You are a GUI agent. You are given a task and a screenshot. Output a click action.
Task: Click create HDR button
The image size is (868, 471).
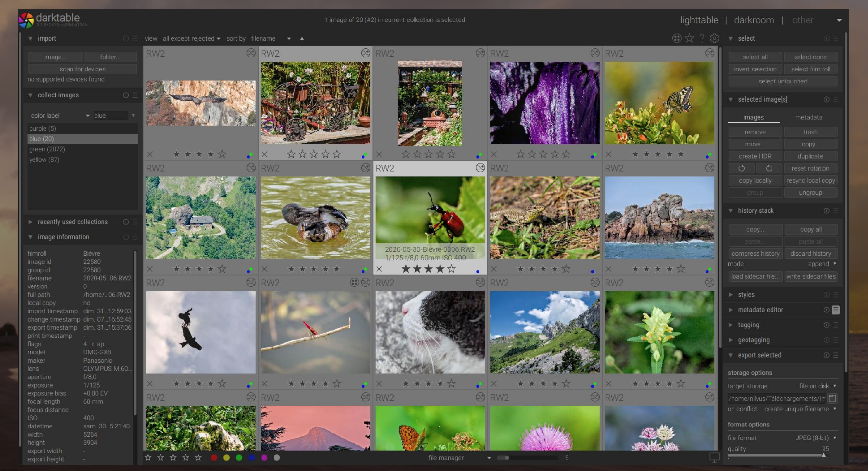(755, 156)
